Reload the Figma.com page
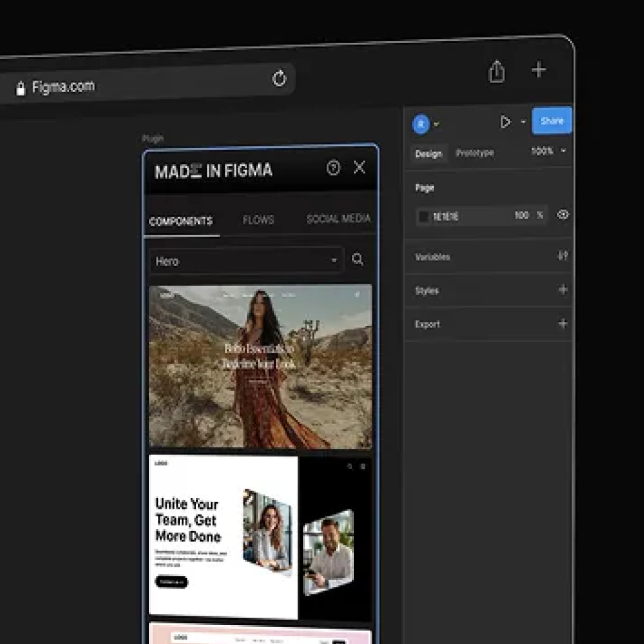The height and width of the screenshot is (644, 644). pyautogui.click(x=279, y=77)
